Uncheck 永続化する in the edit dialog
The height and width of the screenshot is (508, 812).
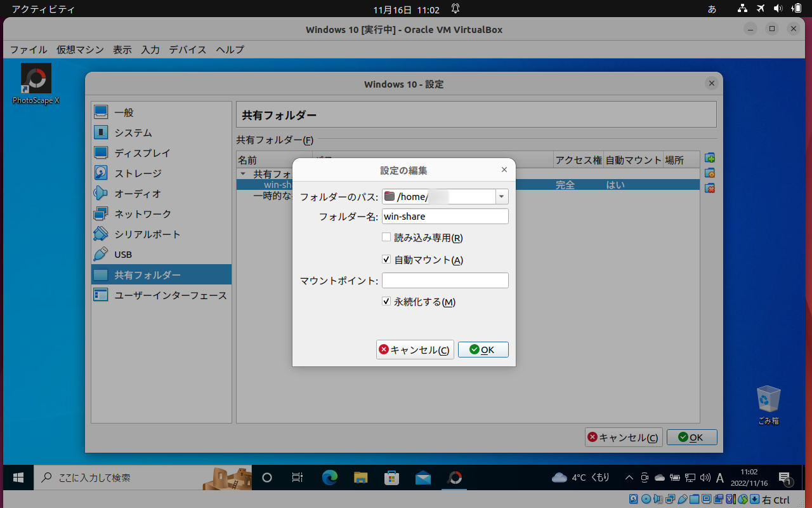pyautogui.click(x=386, y=301)
